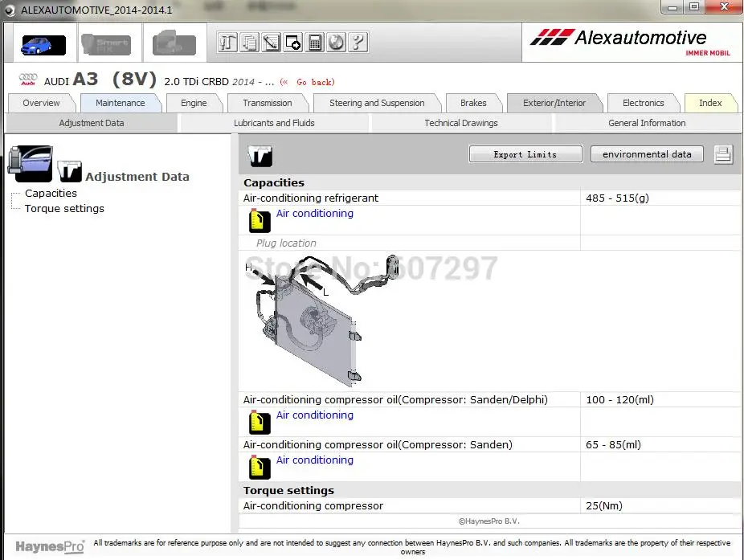Select the Exterior/Interior tab
Screen dimensions: 744x560
coord(554,103)
